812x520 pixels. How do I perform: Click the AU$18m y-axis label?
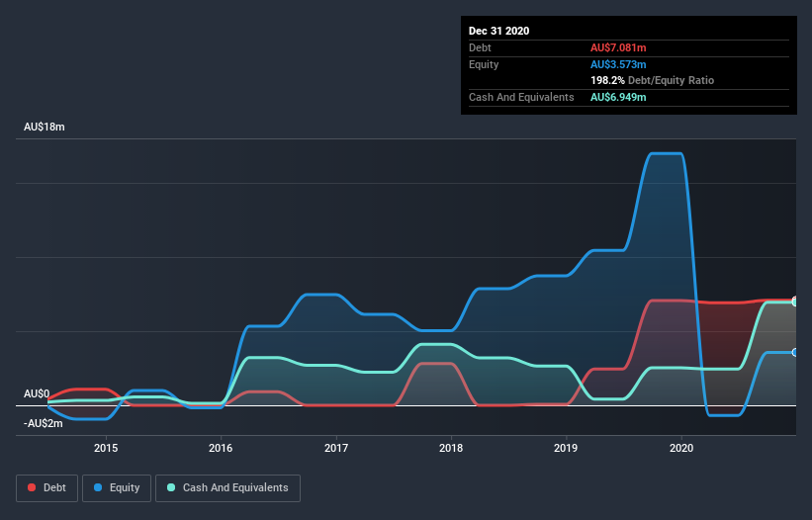45,127
